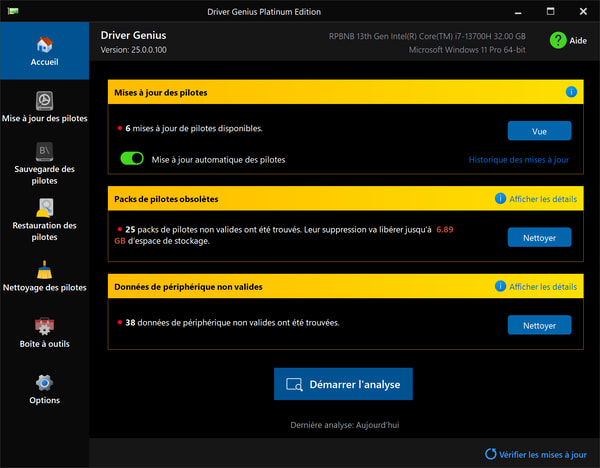Close the Driver Genius window
The height and width of the screenshot is (468, 600).
click(583, 11)
